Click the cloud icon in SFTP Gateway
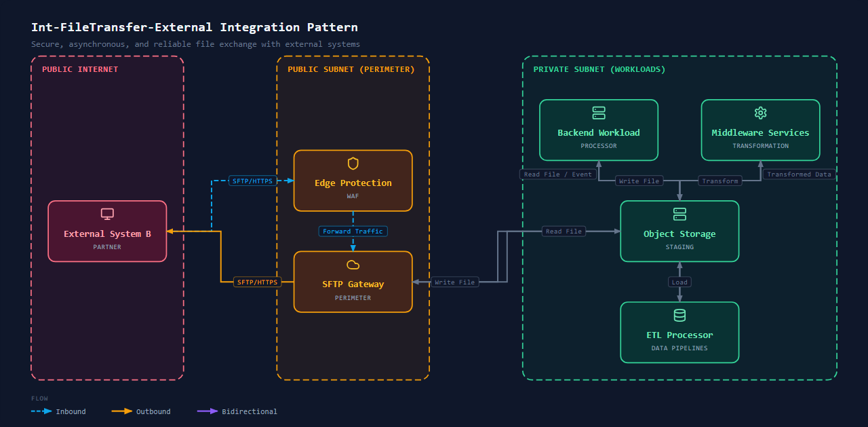Screen dimensions: 868x427 coord(353,265)
